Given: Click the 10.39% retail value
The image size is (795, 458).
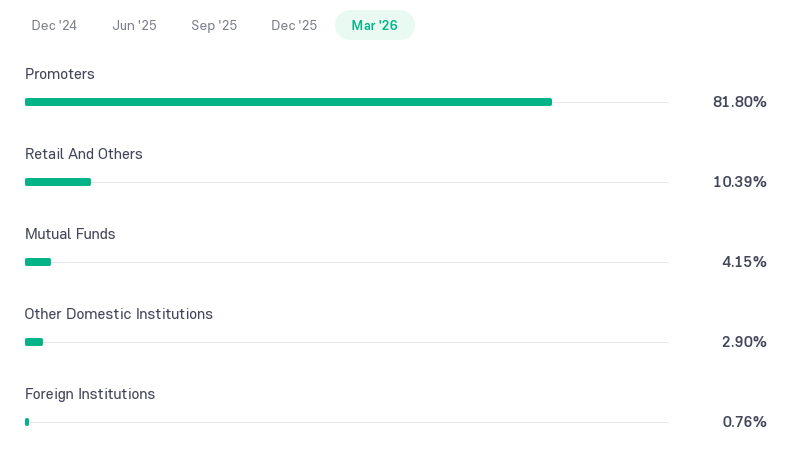Looking at the screenshot, I should 739,182.
